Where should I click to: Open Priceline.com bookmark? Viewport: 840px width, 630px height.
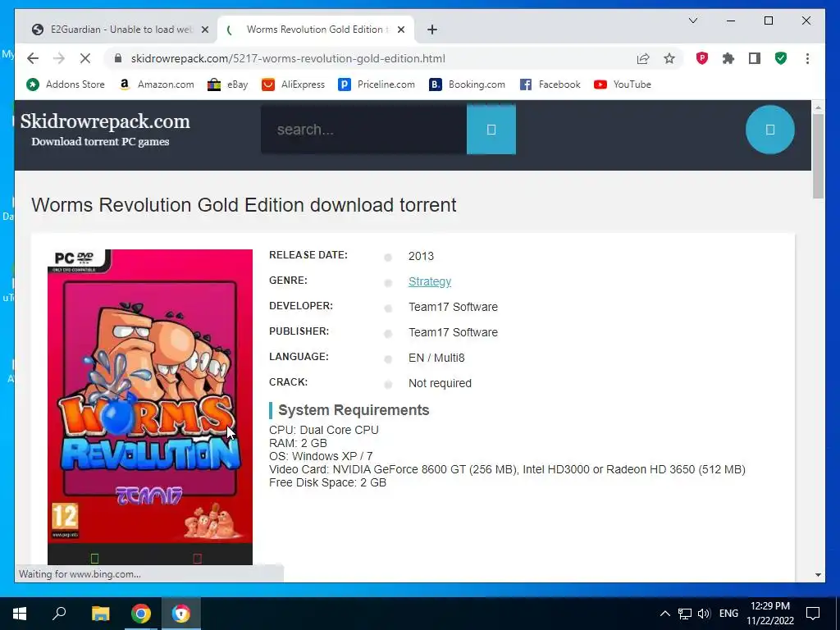(377, 84)
